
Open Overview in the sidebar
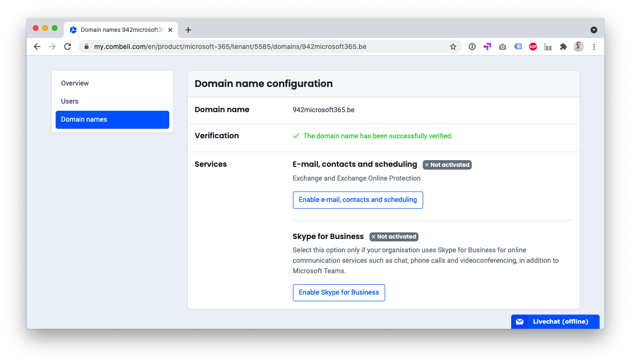112,83
